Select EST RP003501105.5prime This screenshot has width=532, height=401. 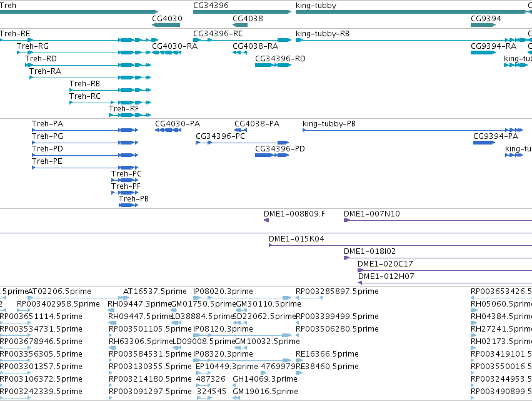(x=150, y=329)
